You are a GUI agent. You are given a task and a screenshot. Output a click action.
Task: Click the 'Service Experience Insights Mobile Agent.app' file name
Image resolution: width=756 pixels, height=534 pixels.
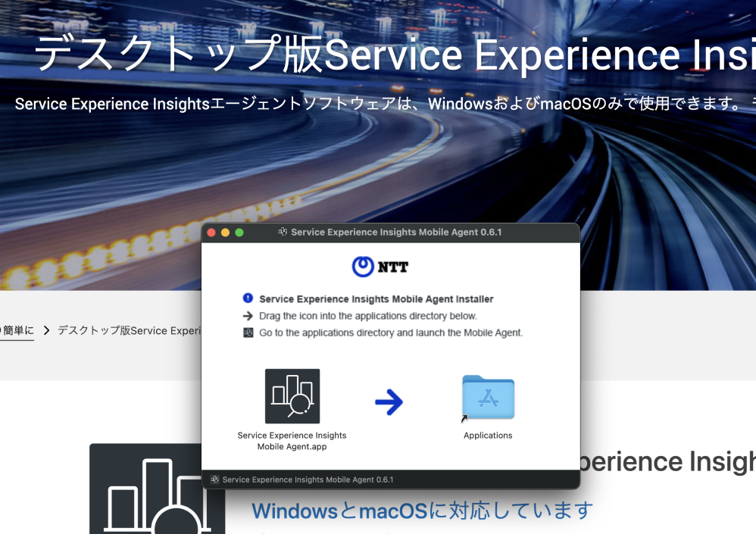[x=292, y=441]
